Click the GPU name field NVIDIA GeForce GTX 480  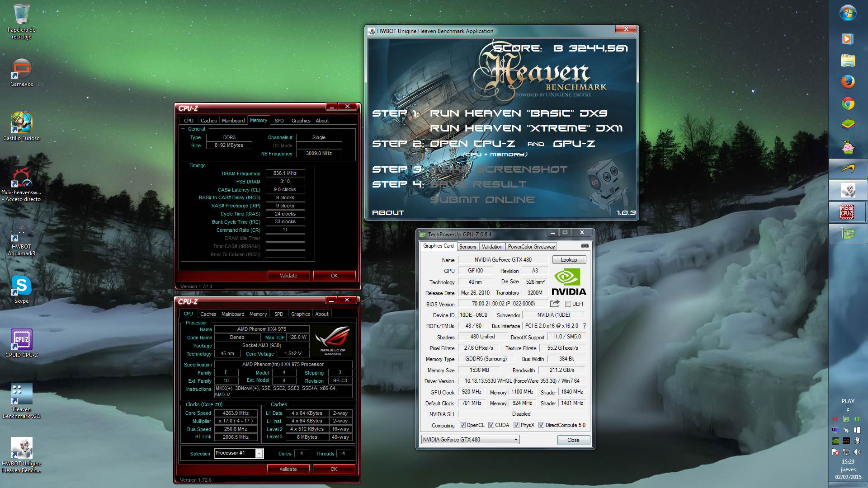(503, 260)
